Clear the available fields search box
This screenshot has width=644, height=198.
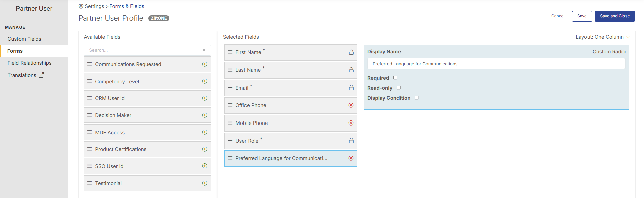point(204,50)
